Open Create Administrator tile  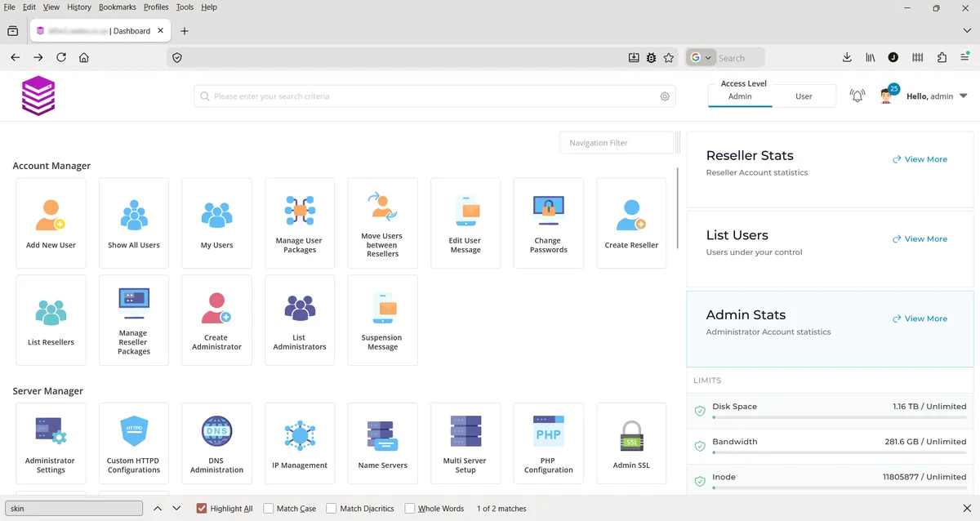(x=217, y=320)
